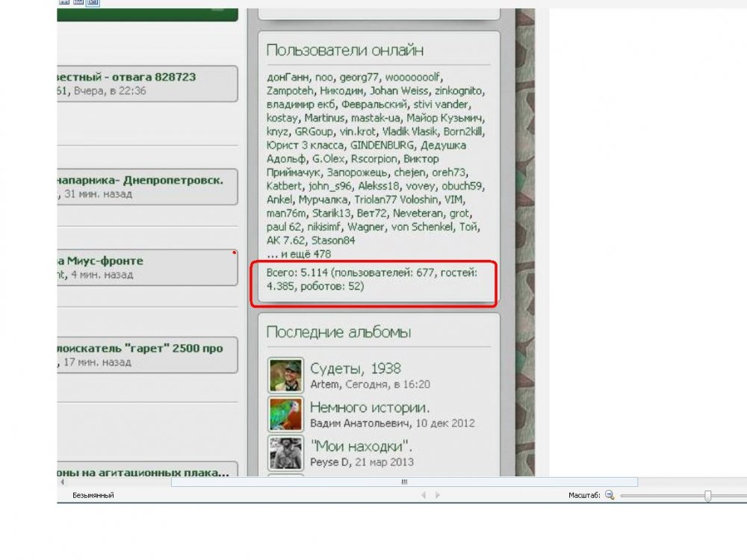The image size is (747, 560).
Task: Open user vin.krot's profile
Action: click(x=357, y=131)
